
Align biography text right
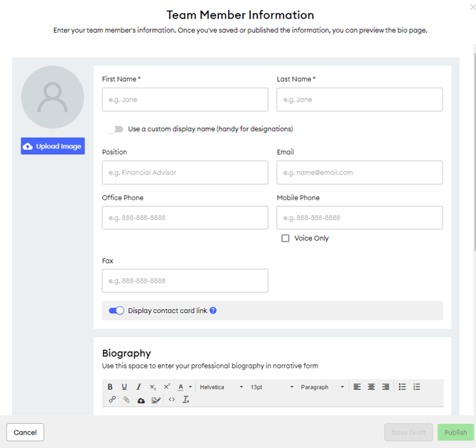(x=386, y=387)
